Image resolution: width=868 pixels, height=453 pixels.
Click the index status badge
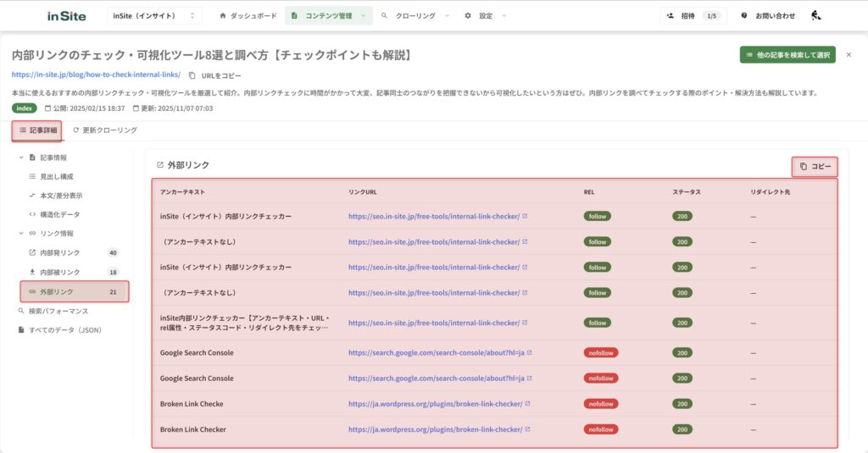tap(25, 108)
